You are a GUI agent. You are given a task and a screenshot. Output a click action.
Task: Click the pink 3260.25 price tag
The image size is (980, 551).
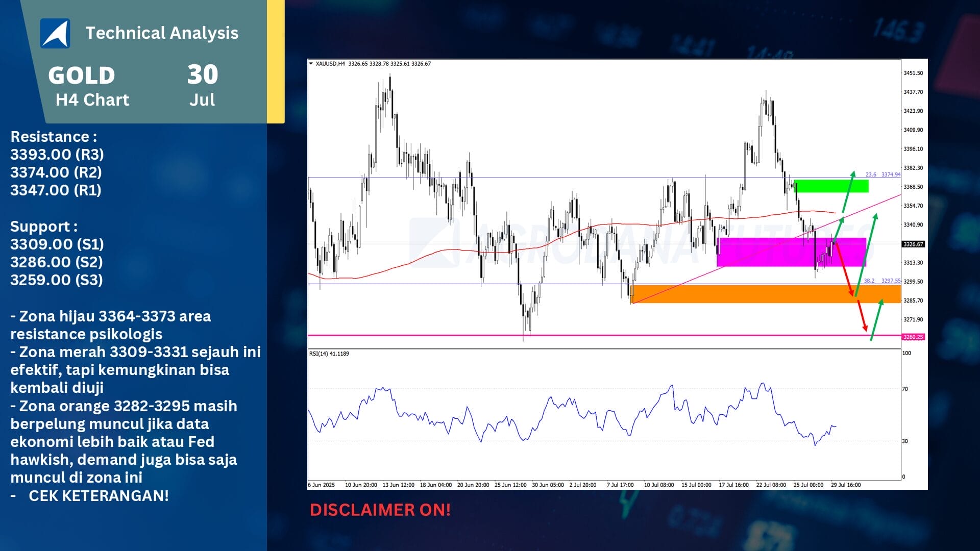click(x=913, y=337)
